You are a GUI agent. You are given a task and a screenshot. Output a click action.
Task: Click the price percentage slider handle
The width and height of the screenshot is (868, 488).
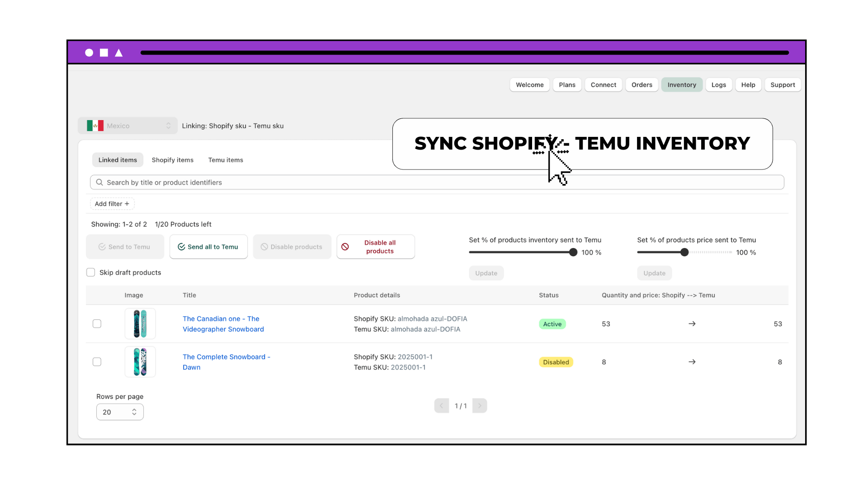[x=684, y=252]
